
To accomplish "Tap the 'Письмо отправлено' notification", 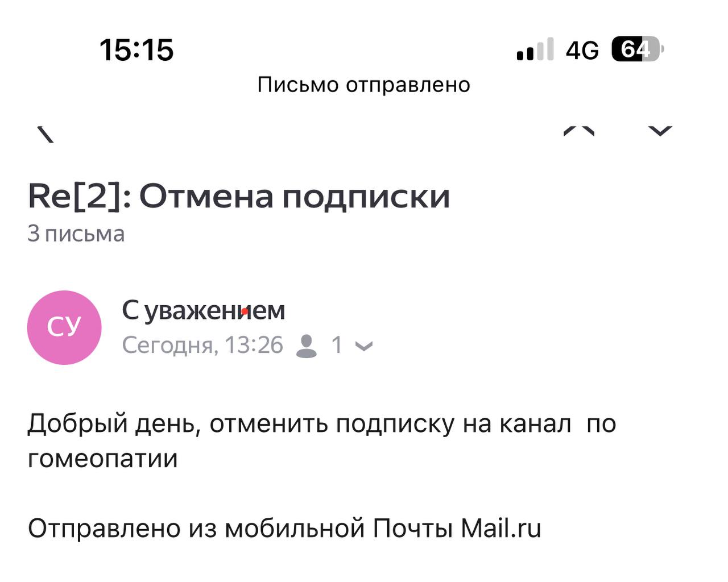I will point(363,85).
